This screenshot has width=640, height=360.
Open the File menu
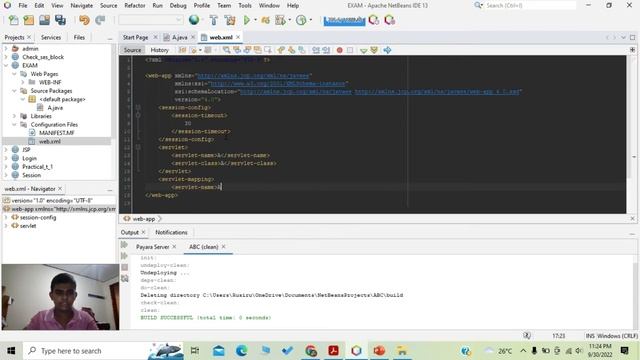pos(23,5)
